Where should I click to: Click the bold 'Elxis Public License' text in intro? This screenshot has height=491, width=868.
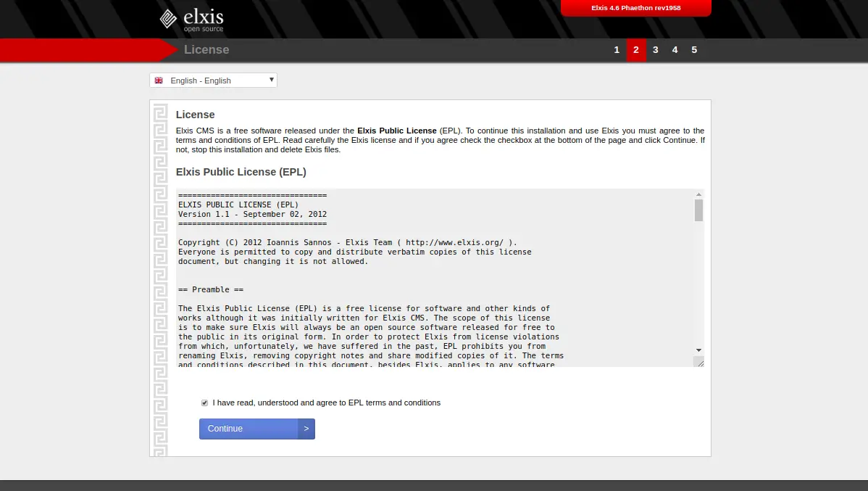[397, 131]
